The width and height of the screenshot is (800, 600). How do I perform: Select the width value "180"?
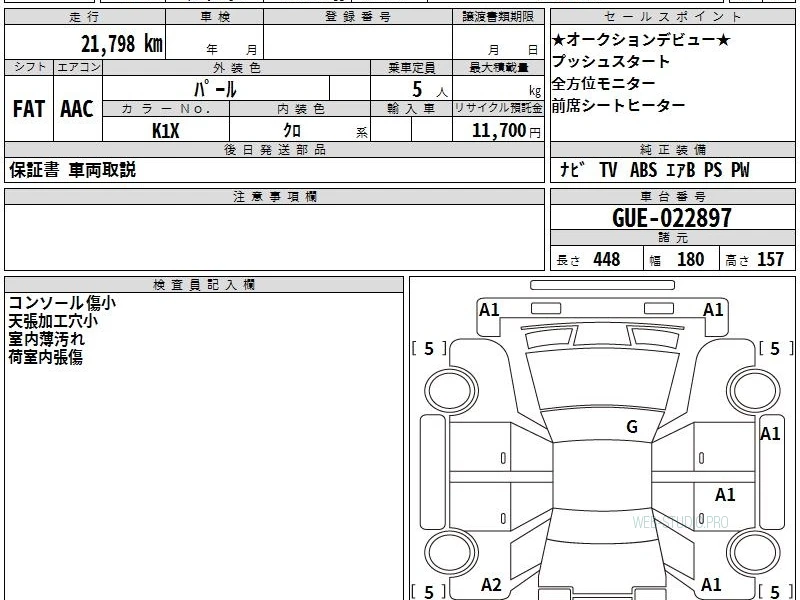coord(690,259)
